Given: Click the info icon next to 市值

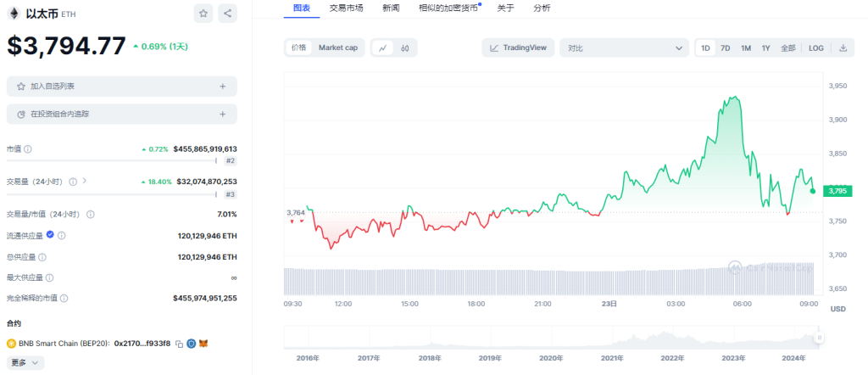Looking at the screenshot, I should pyautogui.click(x=28, y=149).
